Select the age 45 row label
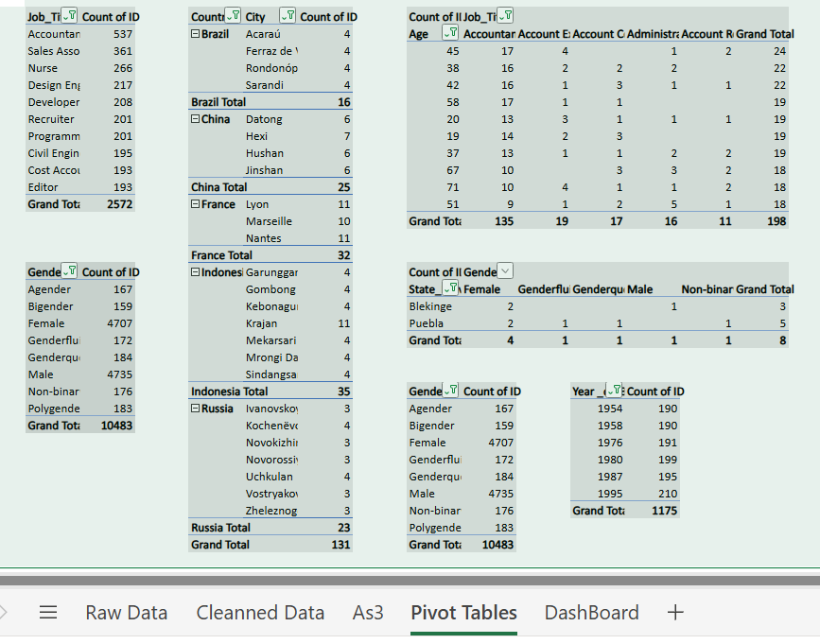 pyautogui.click(x=434, y=51)
